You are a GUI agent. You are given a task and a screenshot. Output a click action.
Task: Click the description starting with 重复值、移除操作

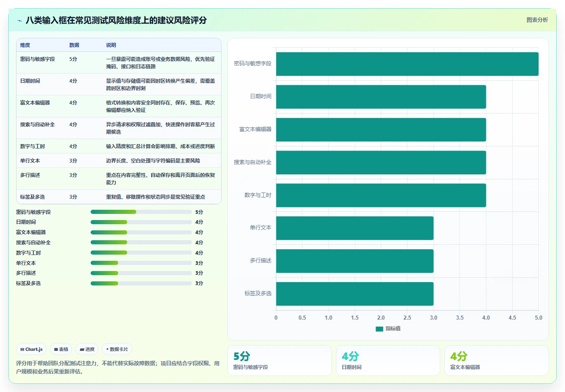tap(156, 197)
